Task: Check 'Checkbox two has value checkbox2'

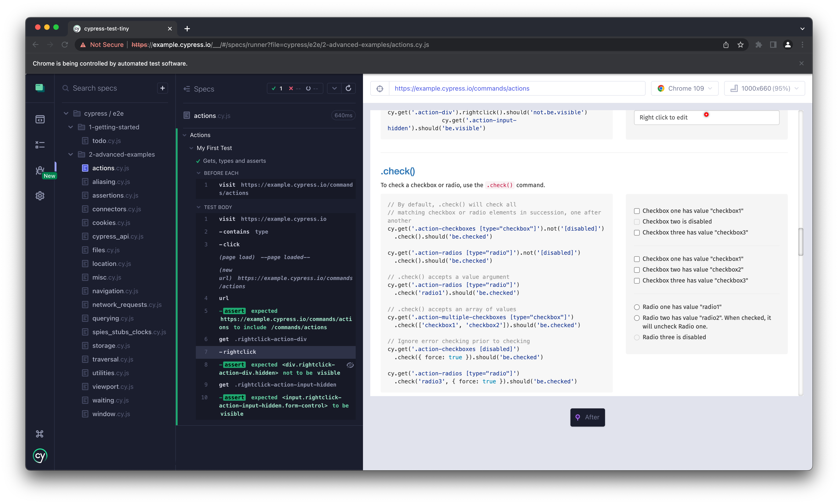Action: (x=636, y=270)
